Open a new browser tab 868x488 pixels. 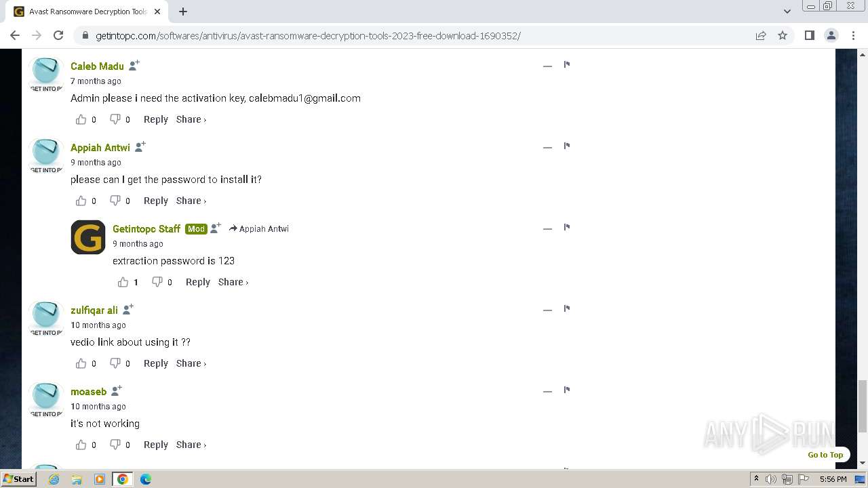pyautogui.click(x=183, y=12)
